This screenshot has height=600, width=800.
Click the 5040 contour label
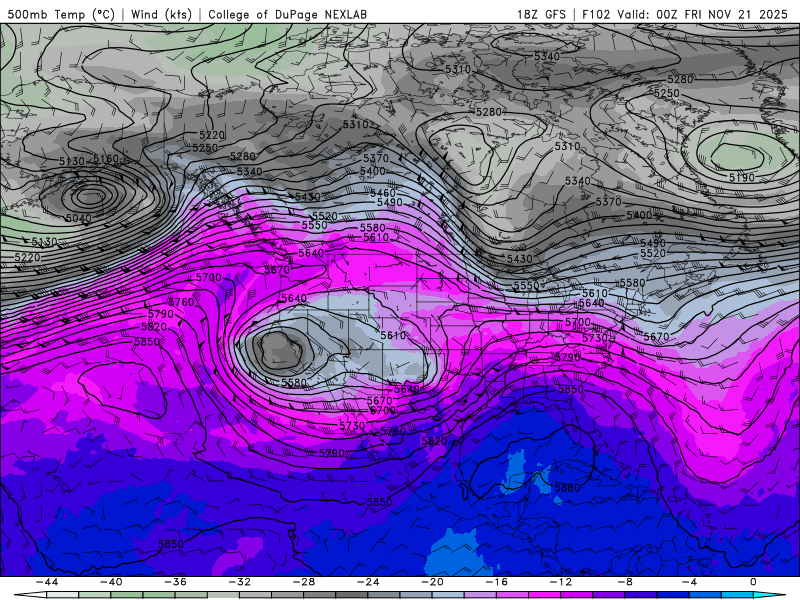click(x=79, y=218)
